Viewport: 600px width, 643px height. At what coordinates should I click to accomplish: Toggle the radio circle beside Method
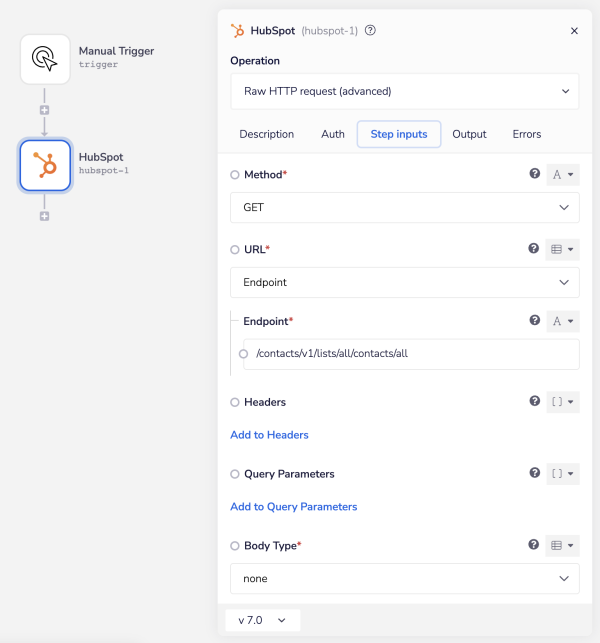[235, 175]
